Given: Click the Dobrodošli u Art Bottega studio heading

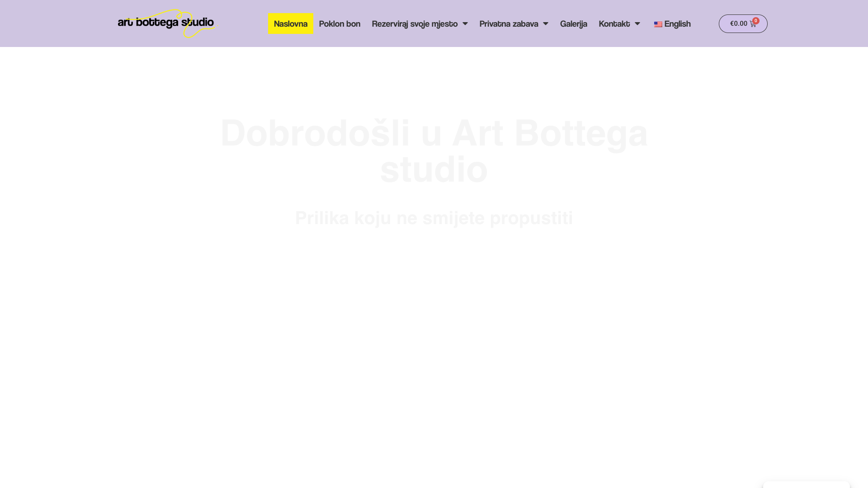Looking at the screenshot, I should 434,151.
